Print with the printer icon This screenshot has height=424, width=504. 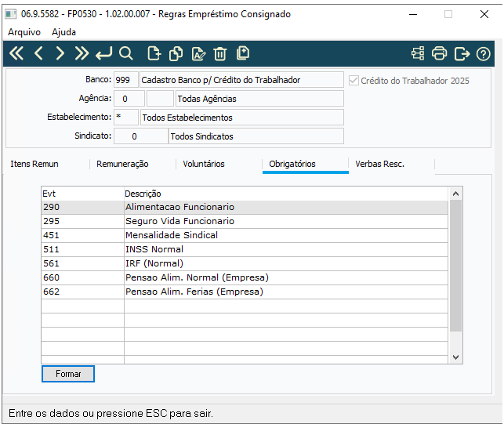[x=439, y=53]
